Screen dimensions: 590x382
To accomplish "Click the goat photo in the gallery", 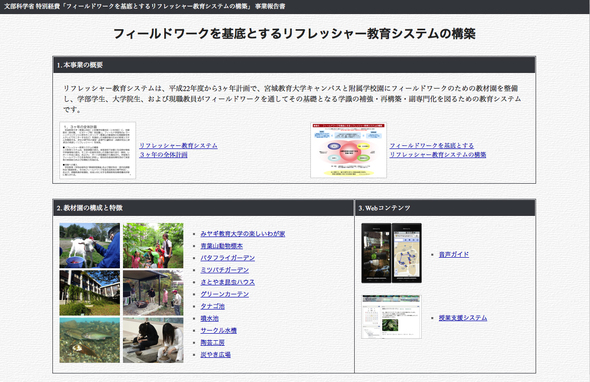I will (x=90, y=245).
